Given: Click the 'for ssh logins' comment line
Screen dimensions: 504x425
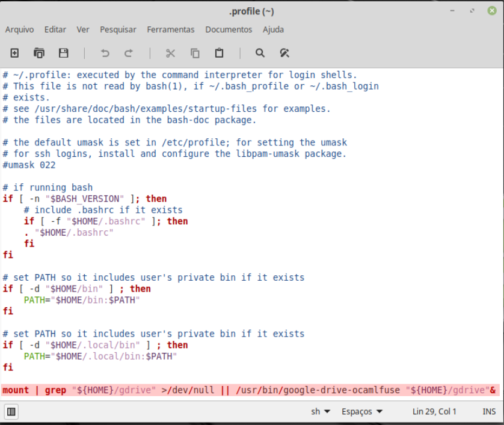Looking at the screenshot, I should pyautogui.click(x=174, y=154).
